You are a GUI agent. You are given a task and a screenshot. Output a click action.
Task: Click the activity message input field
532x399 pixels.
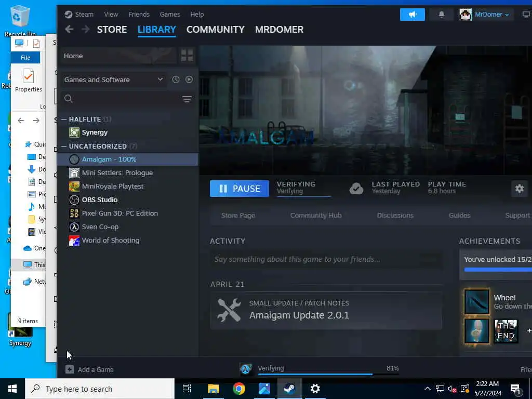click(326, 260)
